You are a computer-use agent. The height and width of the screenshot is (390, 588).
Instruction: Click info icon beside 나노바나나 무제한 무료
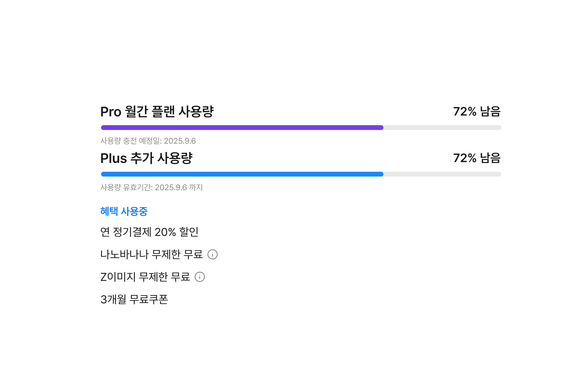click(213, 254)
